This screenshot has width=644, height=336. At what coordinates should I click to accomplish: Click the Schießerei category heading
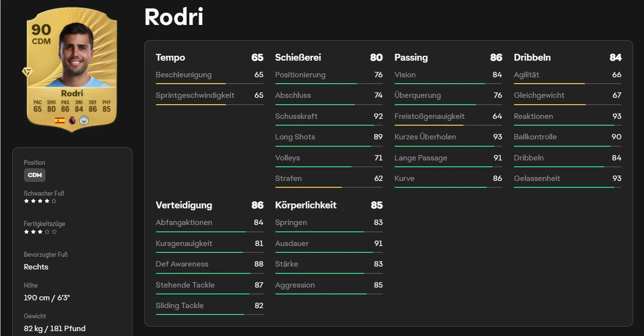coord(298,57)
